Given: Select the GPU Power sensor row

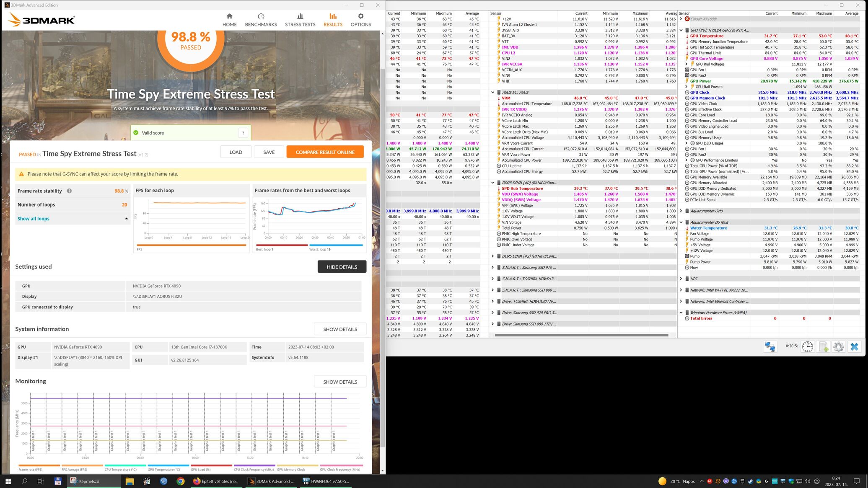Looking at the screenshot, I should (x=772, y=81).
